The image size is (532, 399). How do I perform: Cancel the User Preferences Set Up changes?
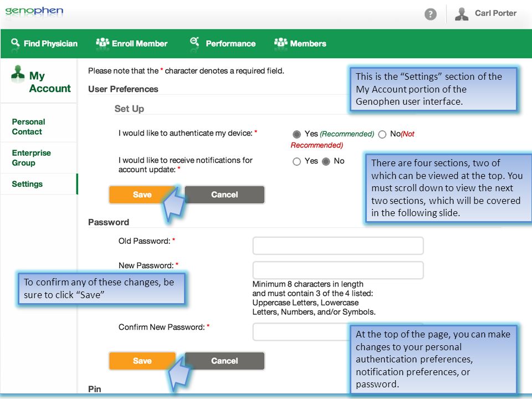point(224,195)
